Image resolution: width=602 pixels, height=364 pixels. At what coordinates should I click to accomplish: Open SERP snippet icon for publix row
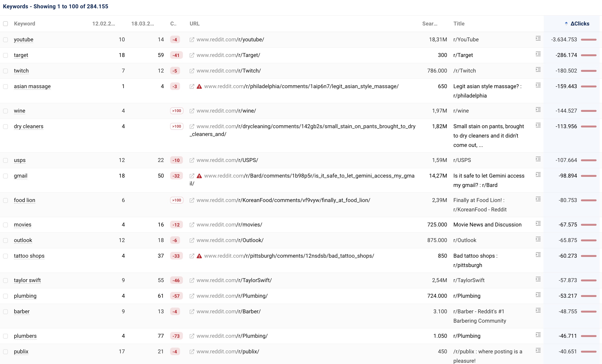(538, 350)
